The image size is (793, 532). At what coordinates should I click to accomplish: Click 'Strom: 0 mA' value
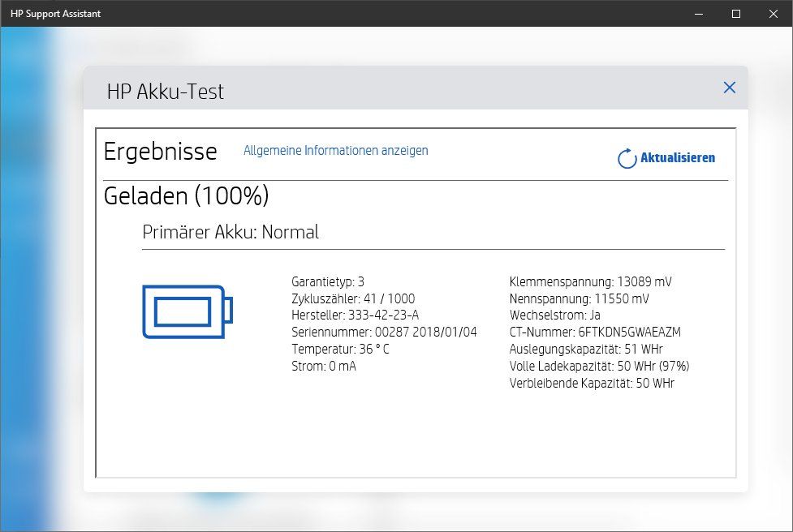point(324,366)
